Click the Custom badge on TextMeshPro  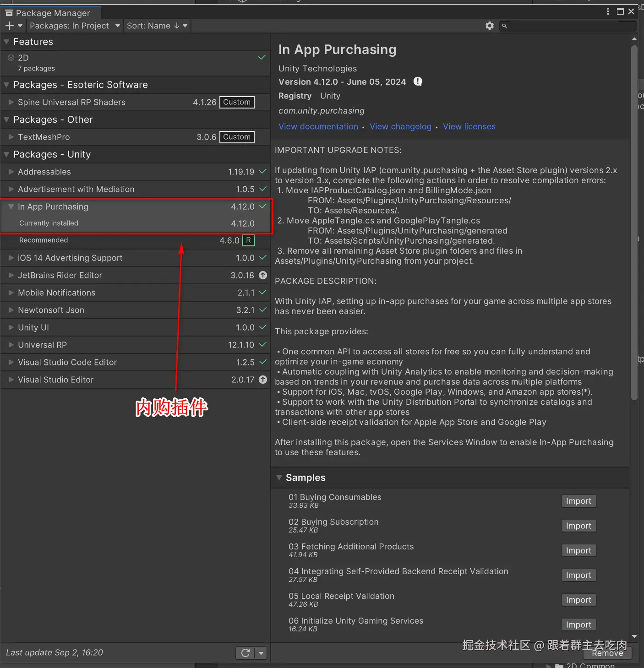tap(237, 137)
